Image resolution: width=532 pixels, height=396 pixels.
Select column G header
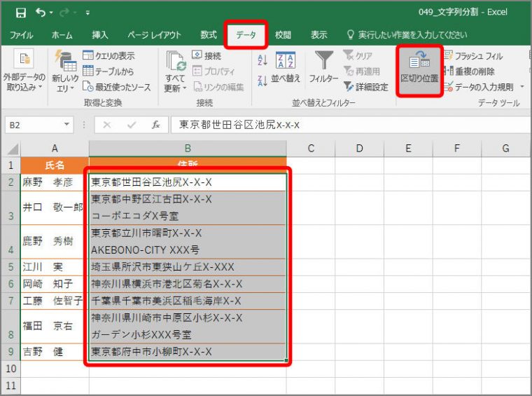click(506, 149)
